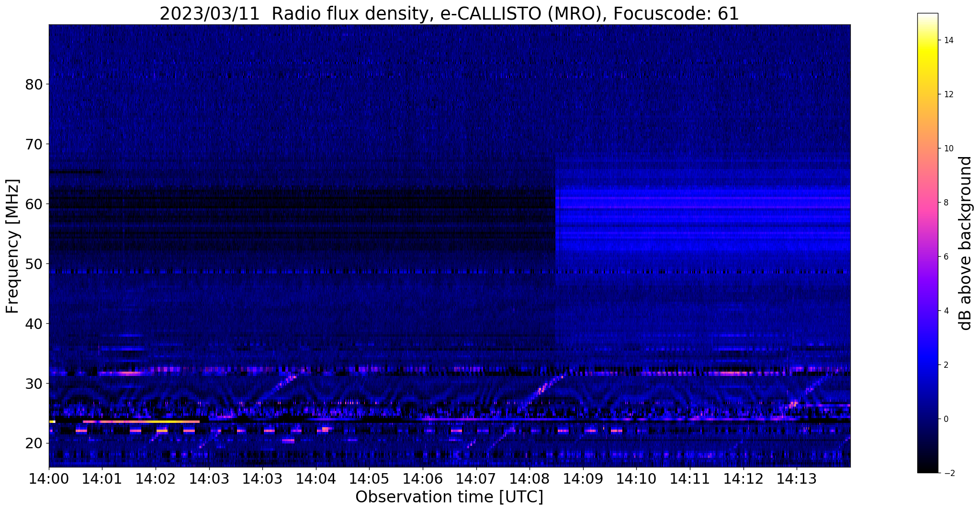
Task: Click the 14:05 time tick label
Action: pos(369,478)
